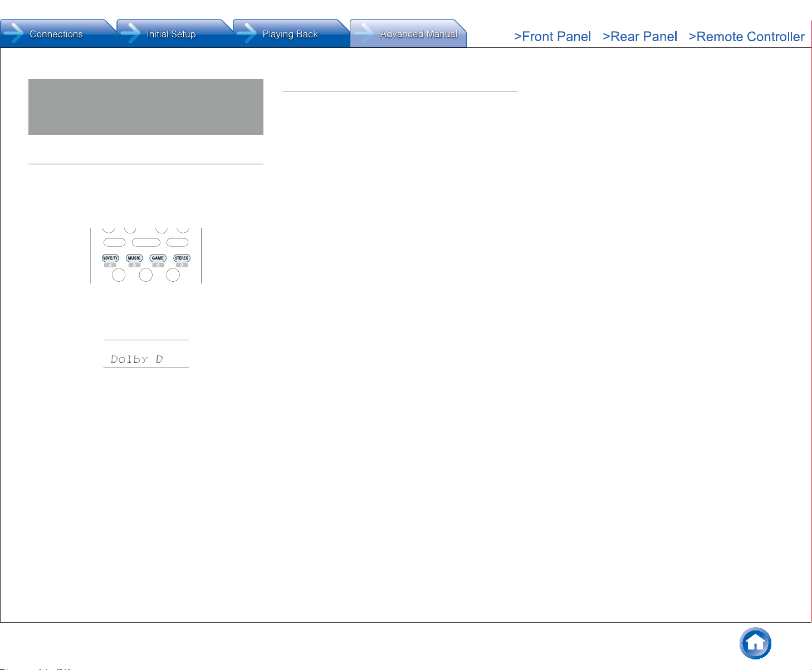Viewport: 812px width, 670px height.
Task: Click the 'Dolby D' display text
Action: point(137,359)
